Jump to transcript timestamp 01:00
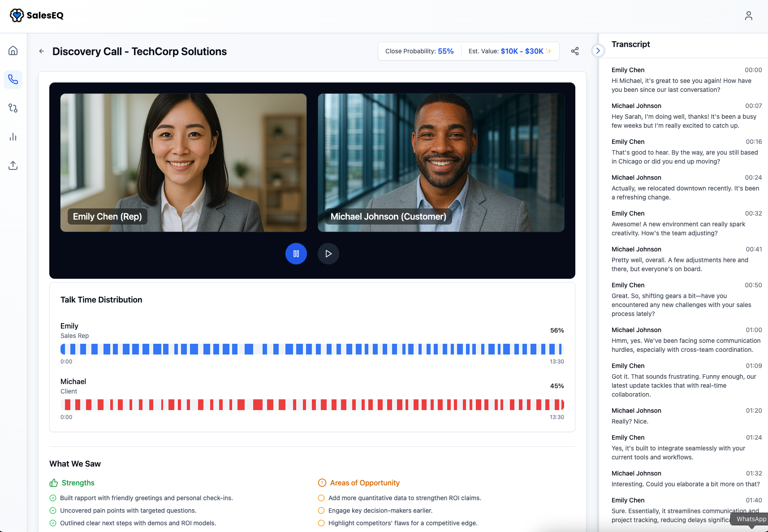 tap(754, 330)
